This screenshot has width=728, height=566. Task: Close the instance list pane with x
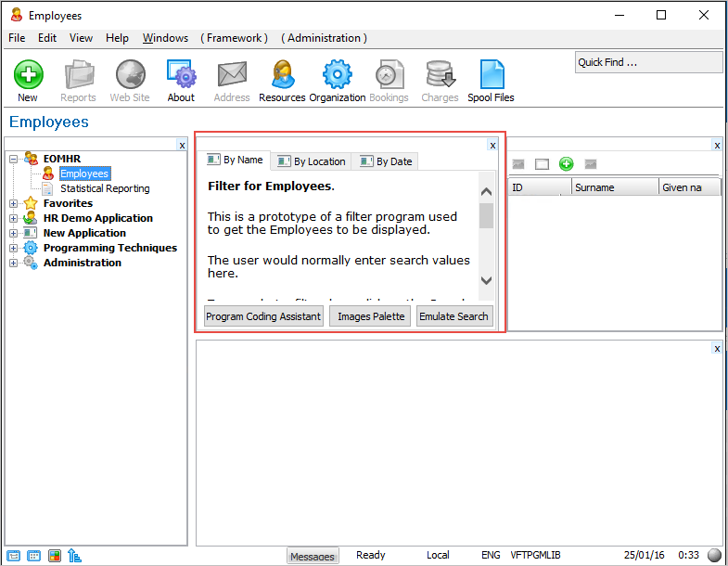(717, 146)
